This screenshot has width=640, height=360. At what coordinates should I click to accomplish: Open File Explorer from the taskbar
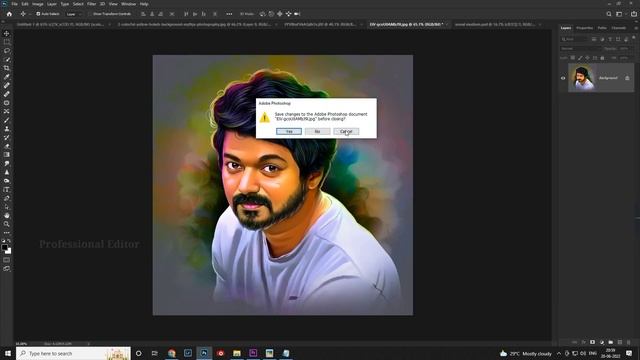click(237, 353)
